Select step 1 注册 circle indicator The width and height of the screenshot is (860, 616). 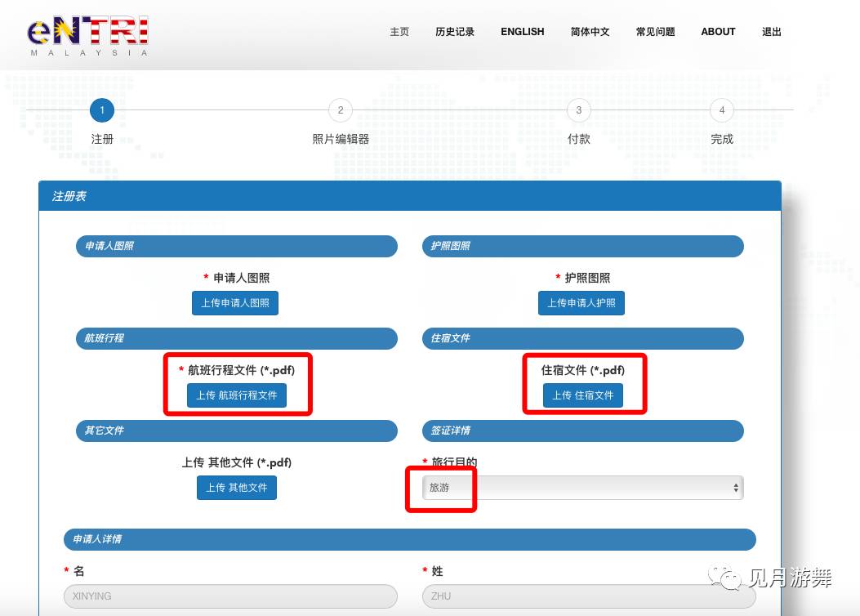tap(101, 110)
